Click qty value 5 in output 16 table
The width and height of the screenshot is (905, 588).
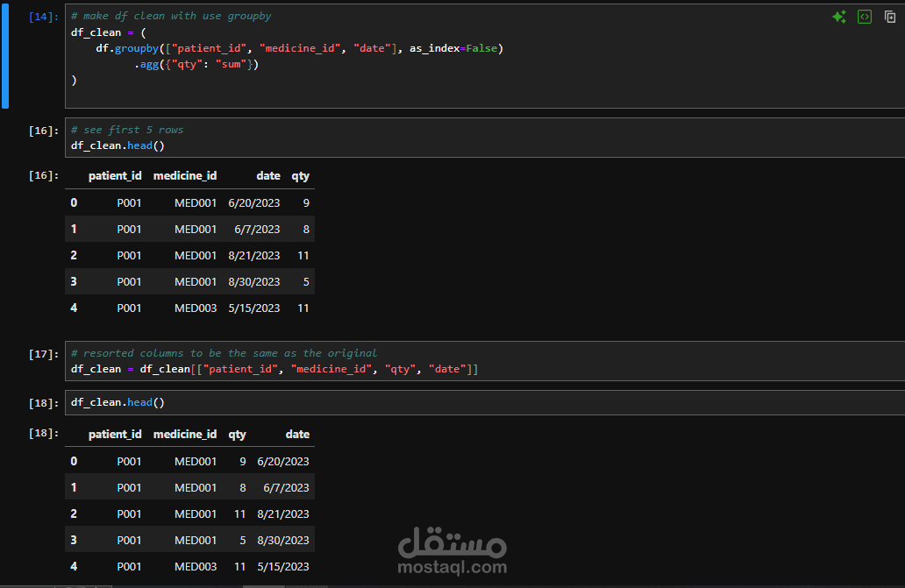(x=306, y=282)
